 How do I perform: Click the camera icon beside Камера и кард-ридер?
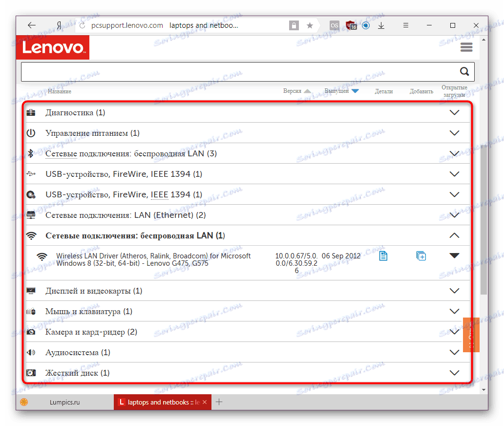[31, 332]
